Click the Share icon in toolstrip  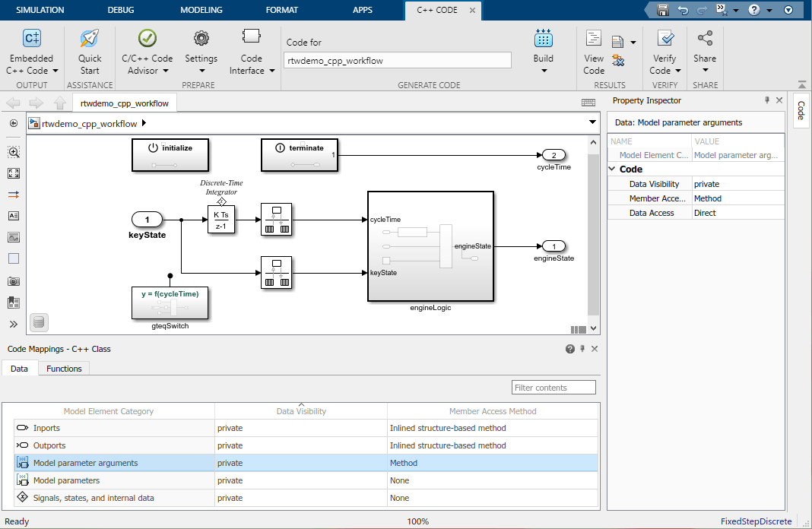click(x=704, y=40)
